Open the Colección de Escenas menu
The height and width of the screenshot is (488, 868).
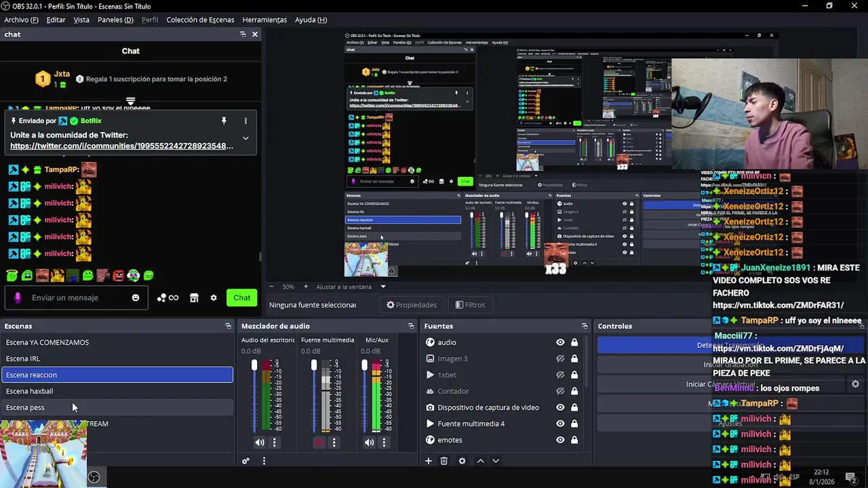point(200,20)
